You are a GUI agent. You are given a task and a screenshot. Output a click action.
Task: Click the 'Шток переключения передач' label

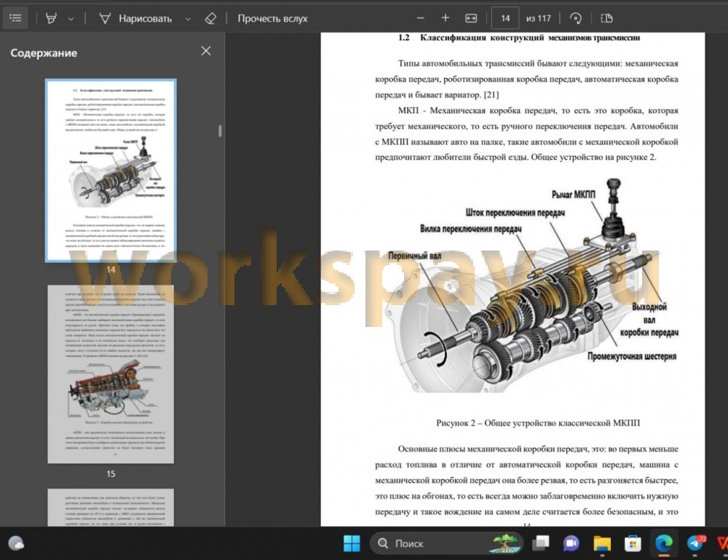click(515, 213)
